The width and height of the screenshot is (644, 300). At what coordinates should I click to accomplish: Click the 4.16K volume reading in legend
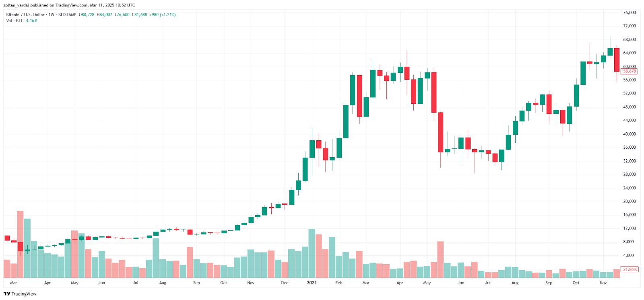tap(32, 21)
